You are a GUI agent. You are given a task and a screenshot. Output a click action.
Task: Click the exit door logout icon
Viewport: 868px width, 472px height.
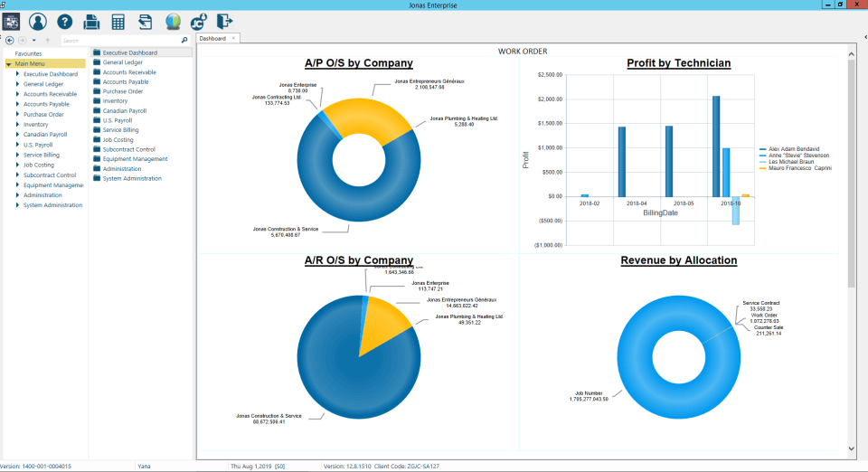tap(224, 22)
